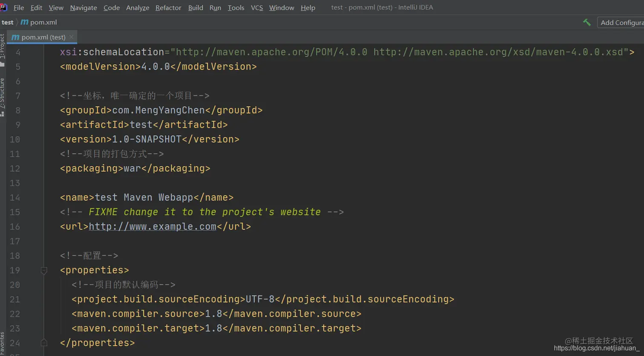The height and width of the screenshot is (356, 644).
Task: Click the maven.compiler.target value 1.8
Action: pyautogui.click(x=213, y=328)
